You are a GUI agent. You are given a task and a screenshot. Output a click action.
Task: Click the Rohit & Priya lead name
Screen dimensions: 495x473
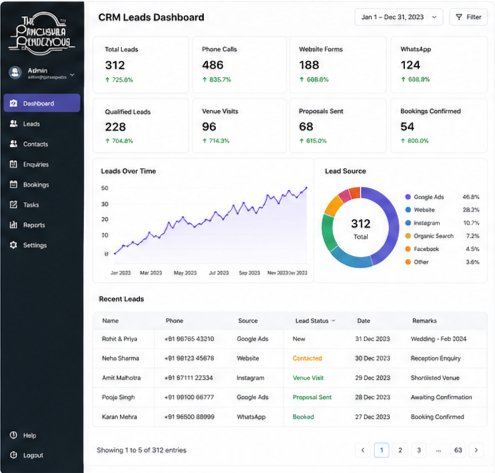point(119,339)
